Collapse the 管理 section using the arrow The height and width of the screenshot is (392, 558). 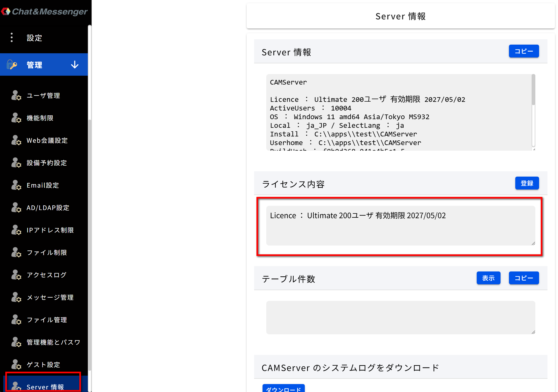pos(75,65)
